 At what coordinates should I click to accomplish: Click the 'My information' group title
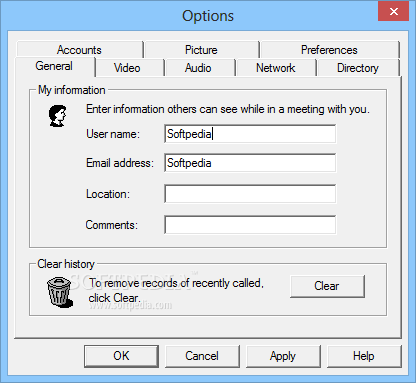72,90
